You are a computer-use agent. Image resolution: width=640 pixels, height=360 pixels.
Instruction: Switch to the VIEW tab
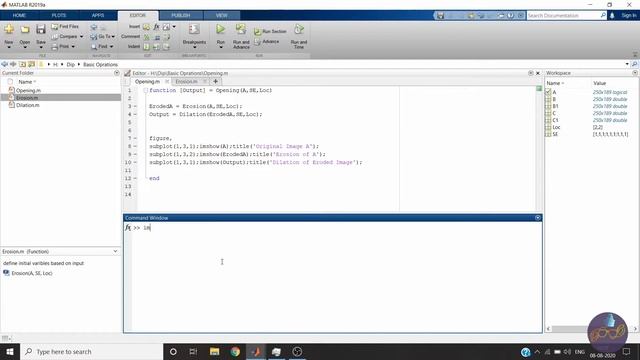[x=222, y=16]
